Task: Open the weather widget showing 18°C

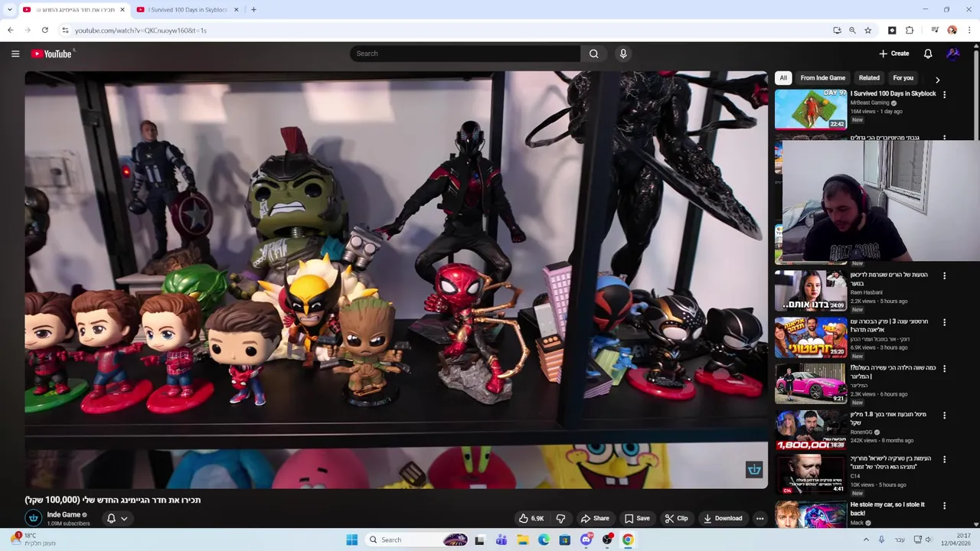Action: pyautogui.click(x=32, y=540)
